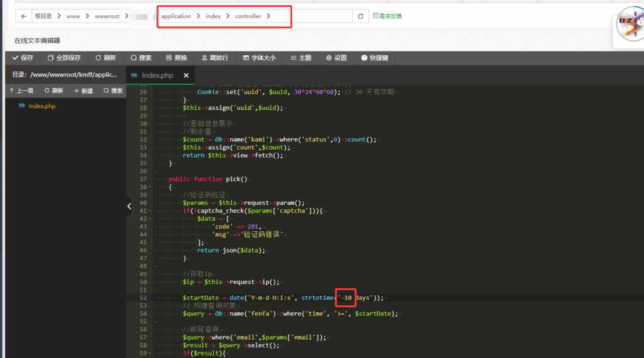Screen dimensions: 644x358
Task: Click the 根目录 breadcrumb
Action: click(43, 16)
